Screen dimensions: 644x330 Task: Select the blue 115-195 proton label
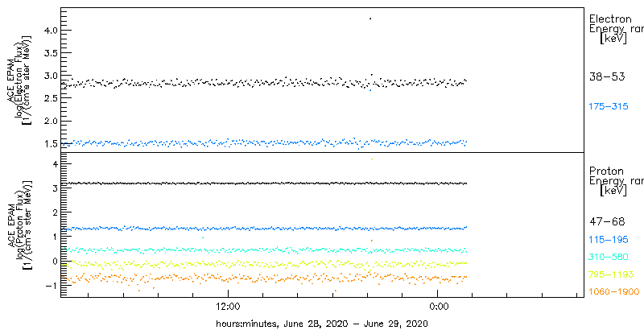pos(609,240)
